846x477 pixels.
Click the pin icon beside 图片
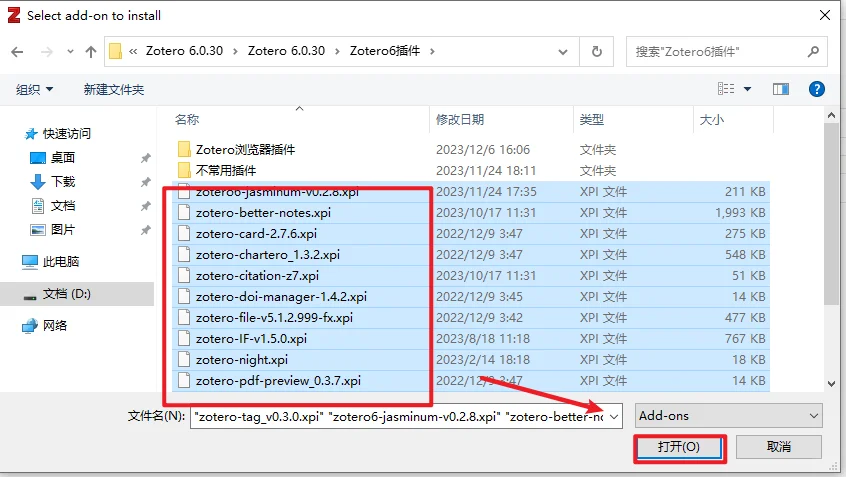tap(146, 230)
